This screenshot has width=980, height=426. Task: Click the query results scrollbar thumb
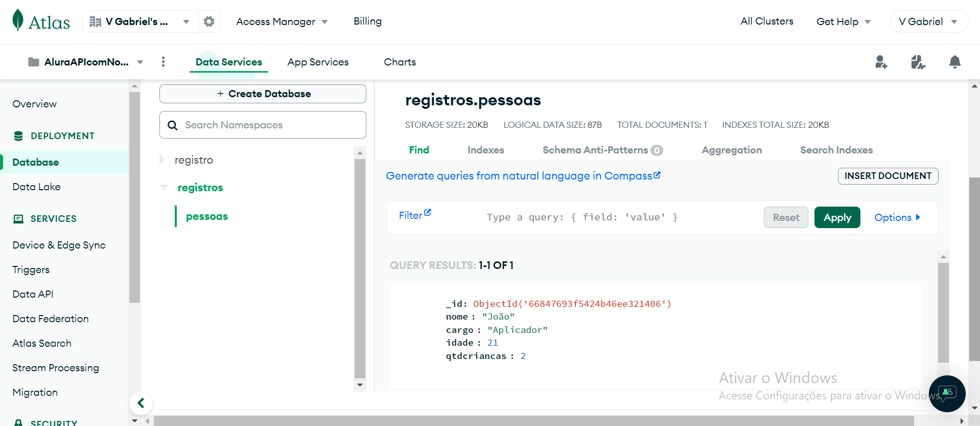tap(943, 312)
